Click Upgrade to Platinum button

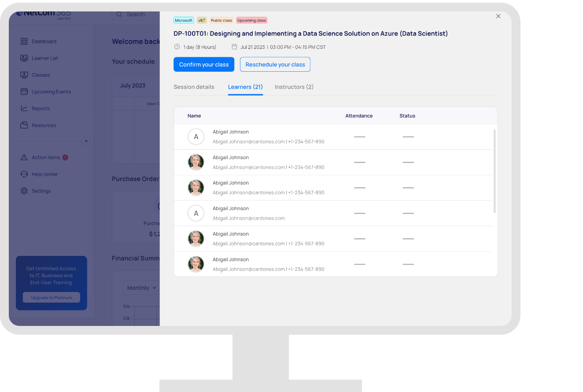tap(52, 297)
